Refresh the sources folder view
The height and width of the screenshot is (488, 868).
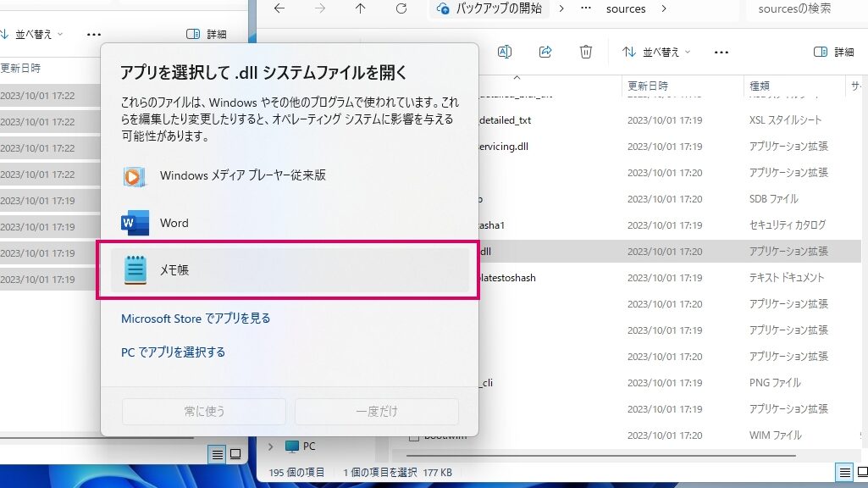coord(401,8)
